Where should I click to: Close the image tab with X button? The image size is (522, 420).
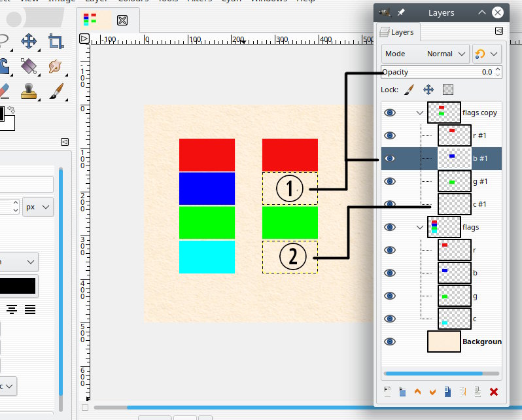point(122,20)
